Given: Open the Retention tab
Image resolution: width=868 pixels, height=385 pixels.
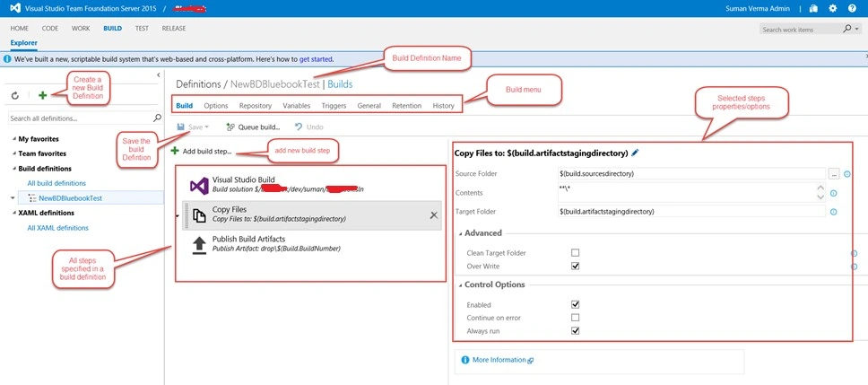Looking at the screenshot, I should pos(407,105).
